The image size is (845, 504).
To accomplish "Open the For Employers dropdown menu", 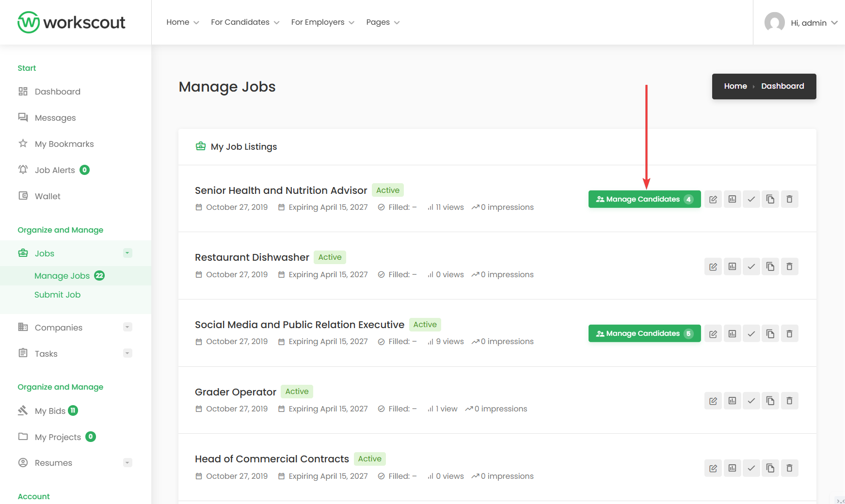I will pos(322,22).
